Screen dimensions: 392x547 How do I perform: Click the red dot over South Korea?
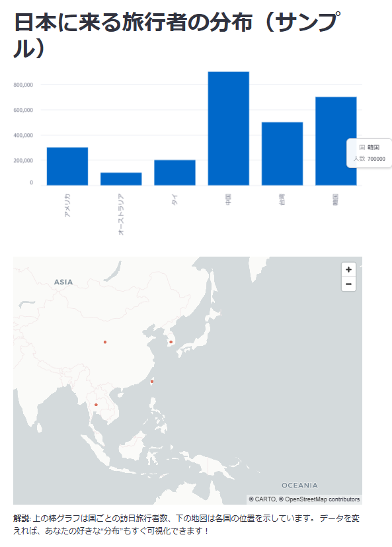click(171, 342)
